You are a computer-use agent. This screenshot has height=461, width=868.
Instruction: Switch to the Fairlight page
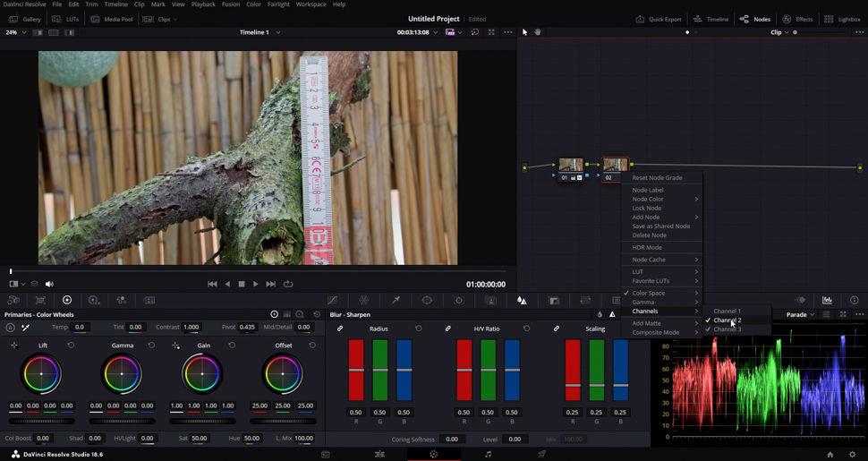pyautogui.click(x=488, y=455)
